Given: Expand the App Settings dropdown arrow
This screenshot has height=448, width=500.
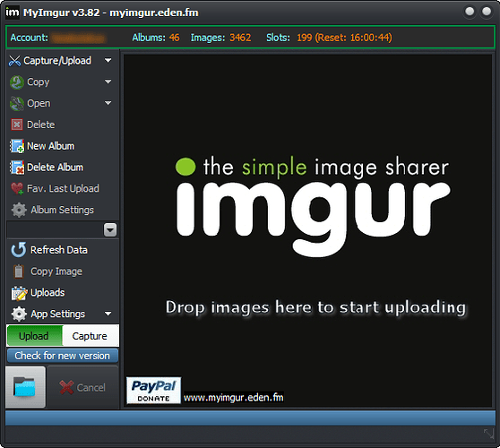Looking at the screenshot, I should 108,314.
